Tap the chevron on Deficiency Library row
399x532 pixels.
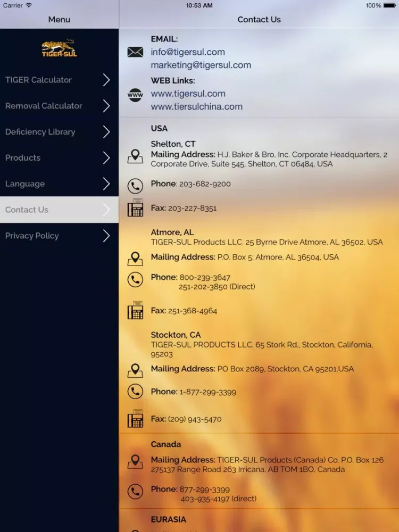pos(106,131)
